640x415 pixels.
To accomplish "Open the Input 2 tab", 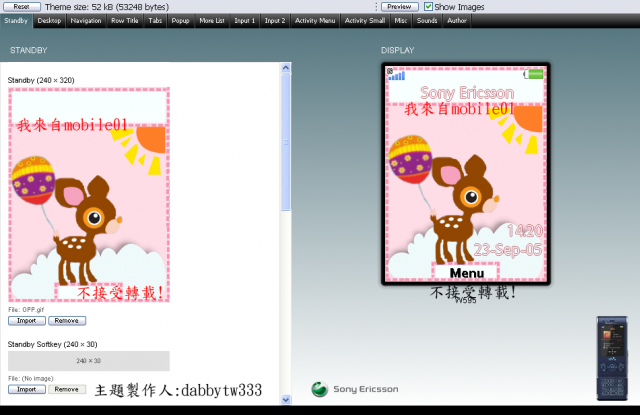I will point(275,21).
